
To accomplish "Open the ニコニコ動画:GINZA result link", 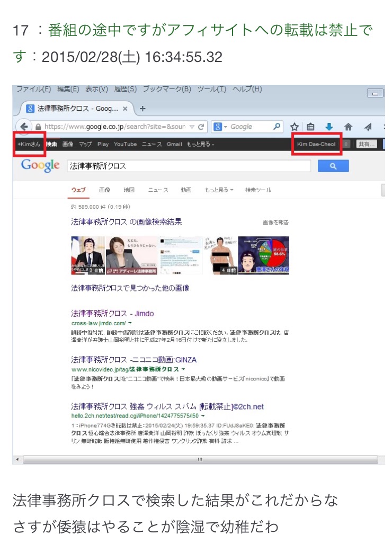I will pos(133,360).
